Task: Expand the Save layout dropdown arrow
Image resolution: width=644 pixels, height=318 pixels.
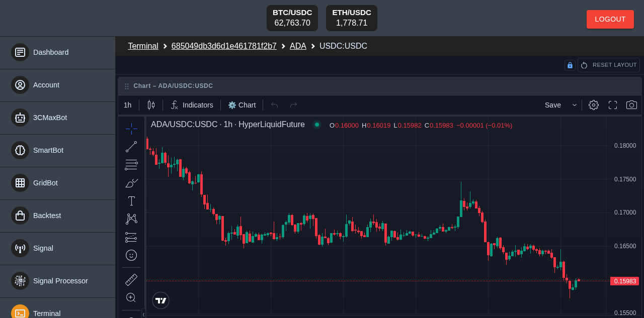Action: [575, 105]
